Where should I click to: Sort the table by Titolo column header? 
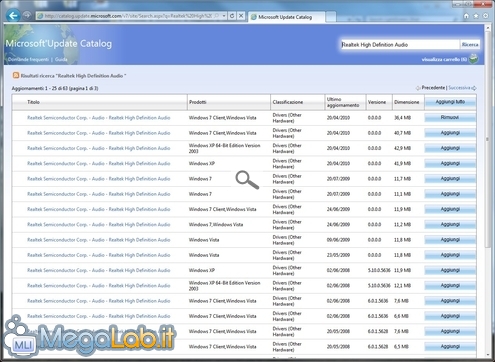click(x=33, y=102)
